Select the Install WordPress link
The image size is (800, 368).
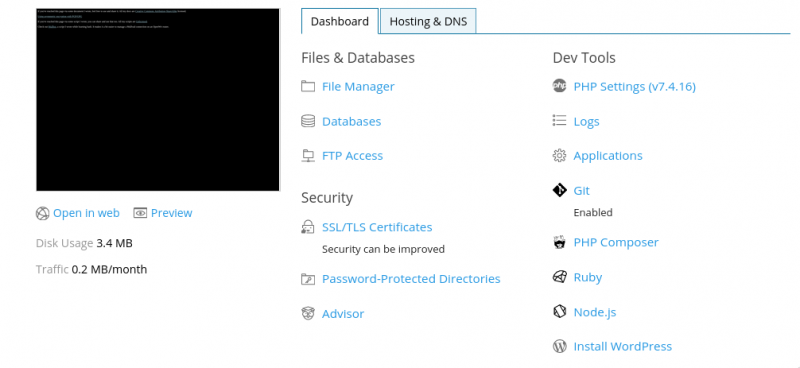622,346
